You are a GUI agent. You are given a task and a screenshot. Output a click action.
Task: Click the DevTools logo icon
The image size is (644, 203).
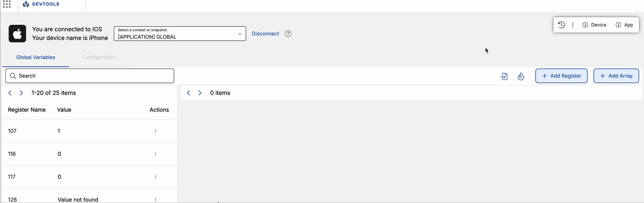click(x=26, y=4)
